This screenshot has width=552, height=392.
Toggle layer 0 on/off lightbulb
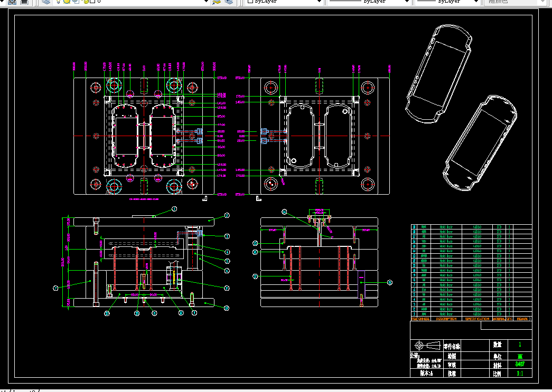pyautogui.click(x=59, y=2)
